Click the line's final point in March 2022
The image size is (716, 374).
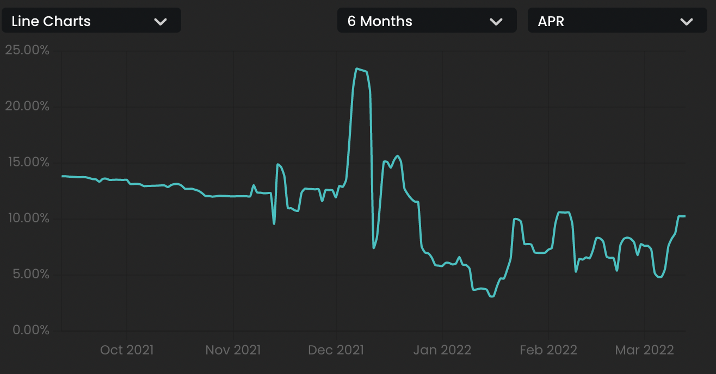pos(685,216)
